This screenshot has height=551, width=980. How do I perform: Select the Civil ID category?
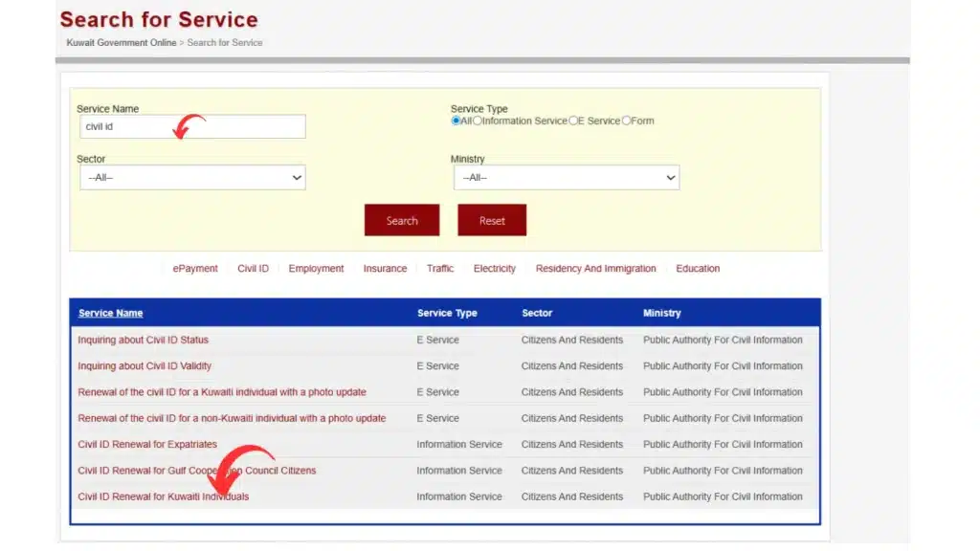point(252,269)
